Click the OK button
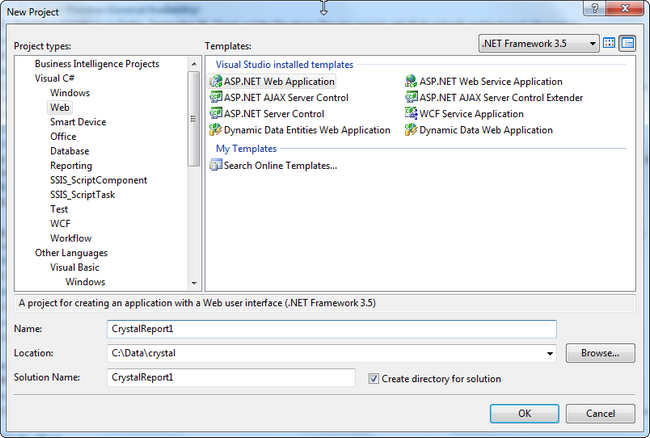650x438 pixels. [524, 414]
